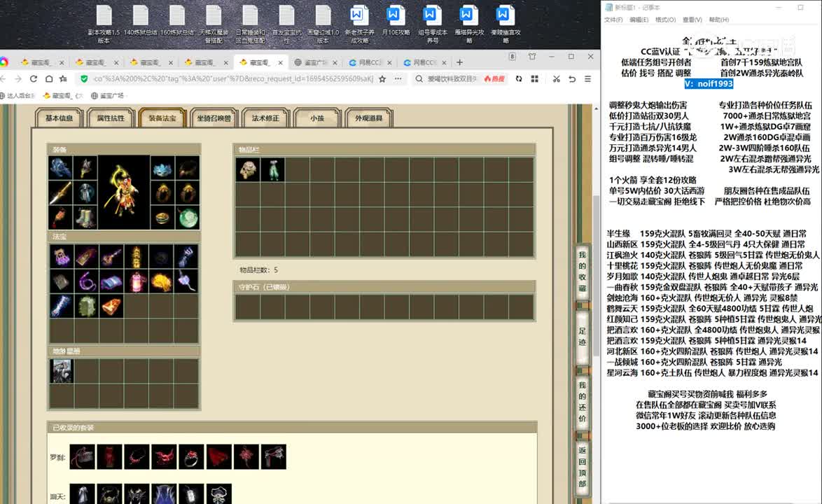The height and width of the screenshot is (504, 822).
Task: Open the browser apps grid icon
Action: [535, 78]
